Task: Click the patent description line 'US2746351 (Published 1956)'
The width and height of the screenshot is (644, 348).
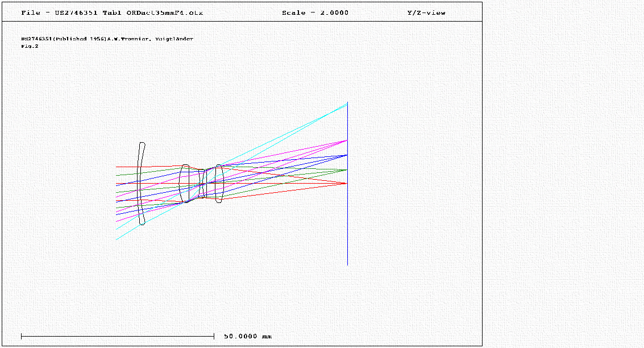Action: 107,39
